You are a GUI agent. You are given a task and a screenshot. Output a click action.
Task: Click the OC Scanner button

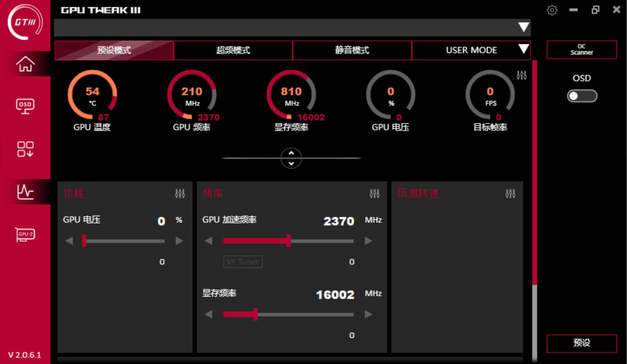pos(582,49)
